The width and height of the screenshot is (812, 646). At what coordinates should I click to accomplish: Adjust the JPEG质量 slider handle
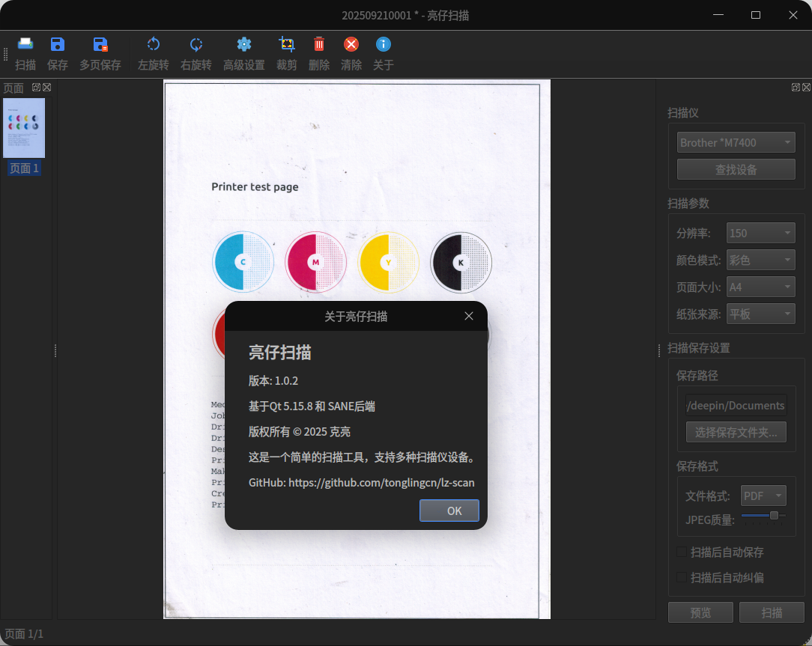(x=774, y=515)
